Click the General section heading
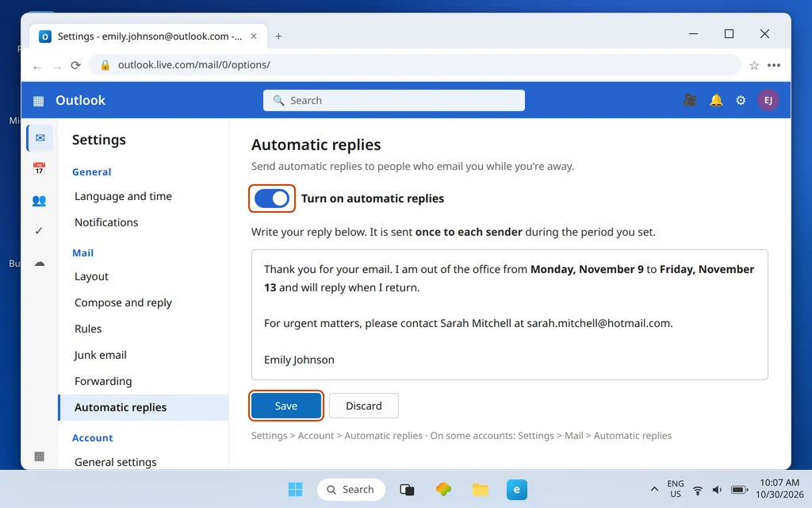The height and width of the screenshot is (508, 812). pos(92,172)
